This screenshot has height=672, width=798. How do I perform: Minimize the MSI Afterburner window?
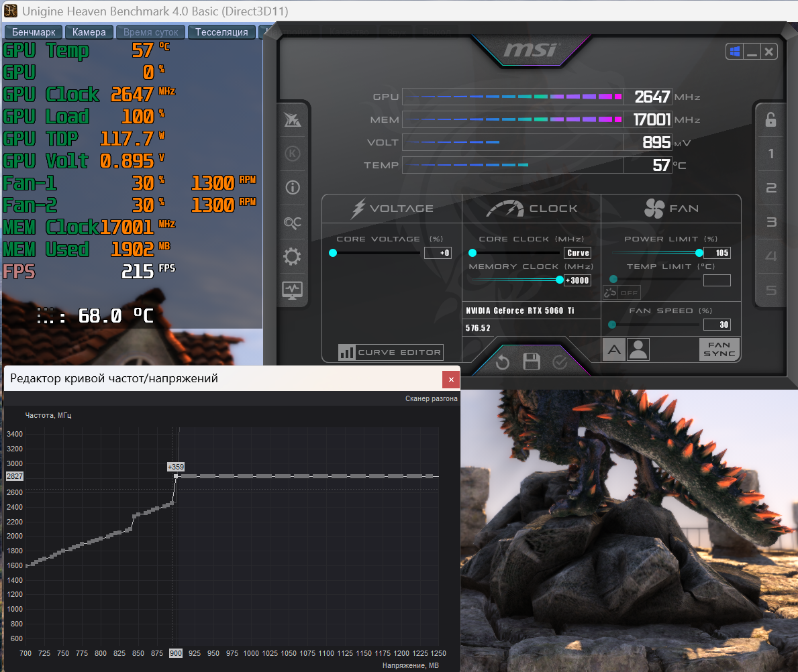752,52
